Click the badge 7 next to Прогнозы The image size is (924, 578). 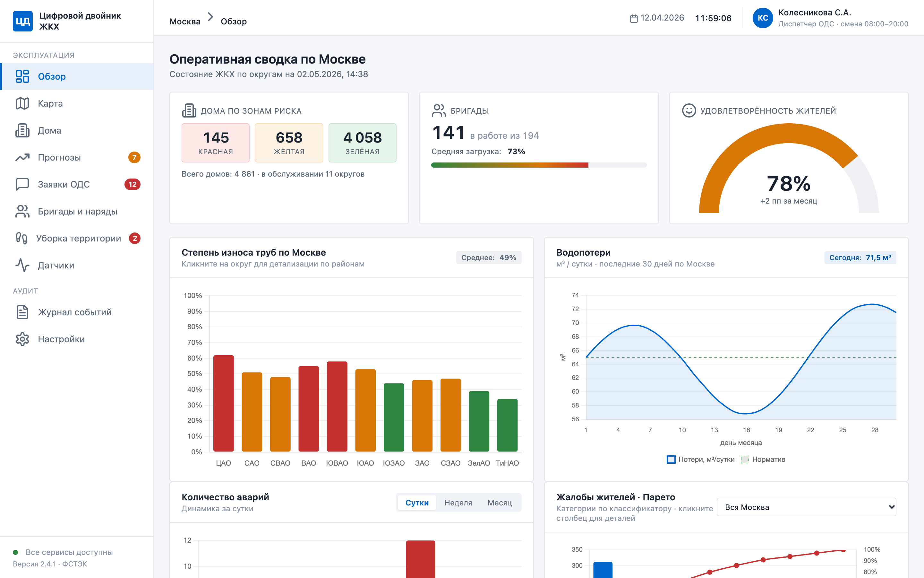(x=134, y=157)
